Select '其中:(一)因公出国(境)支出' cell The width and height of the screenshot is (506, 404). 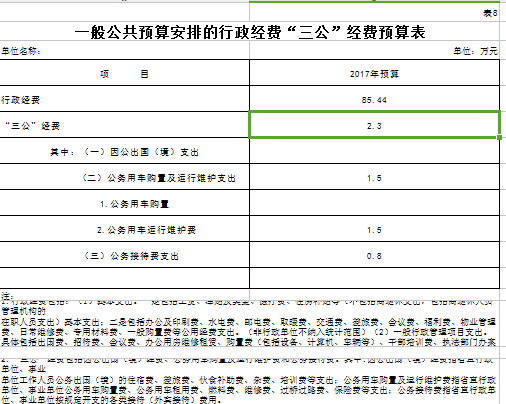(x=125, y=151)
